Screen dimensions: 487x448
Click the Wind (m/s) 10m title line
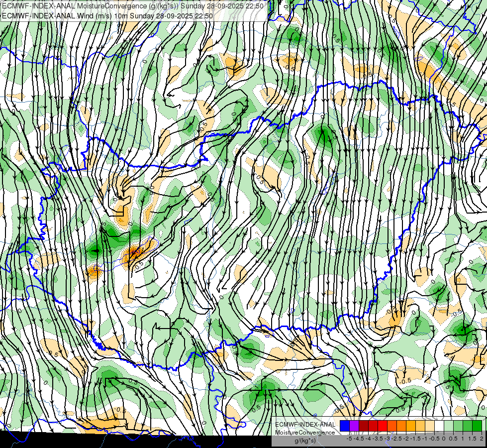(107, 15)
